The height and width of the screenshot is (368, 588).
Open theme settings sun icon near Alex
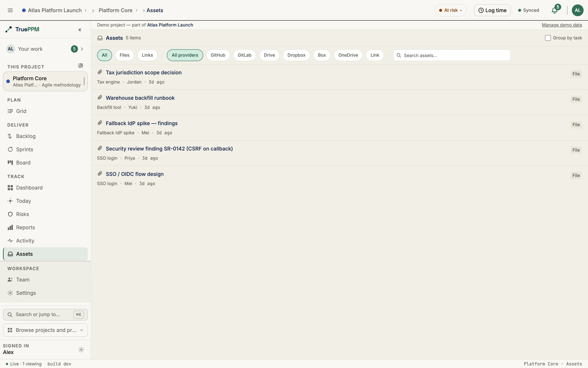coord(81,349)
